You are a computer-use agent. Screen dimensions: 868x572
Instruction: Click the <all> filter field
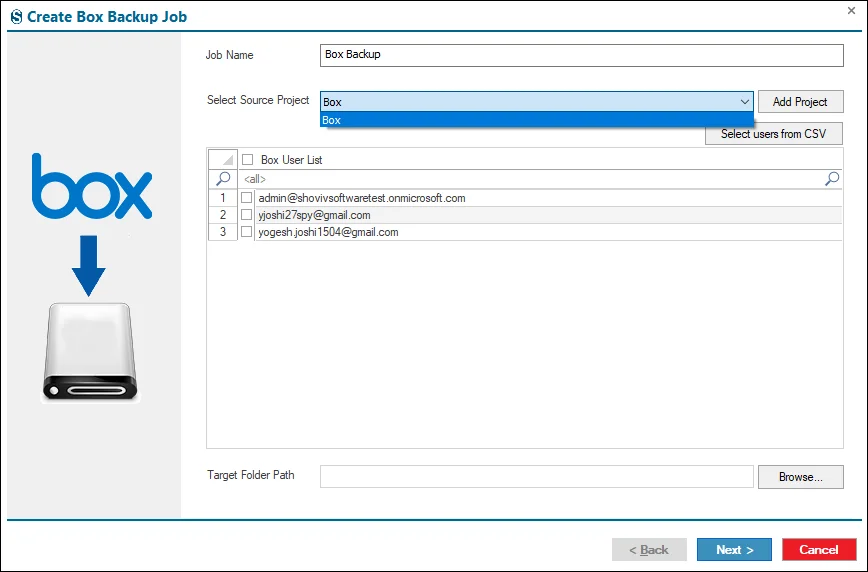tap(531, 179)
